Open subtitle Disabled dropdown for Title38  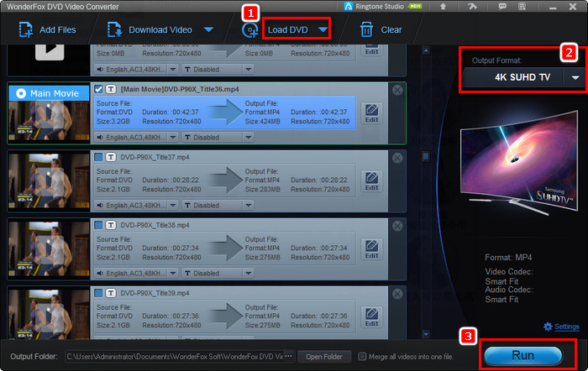coord(249,273)
